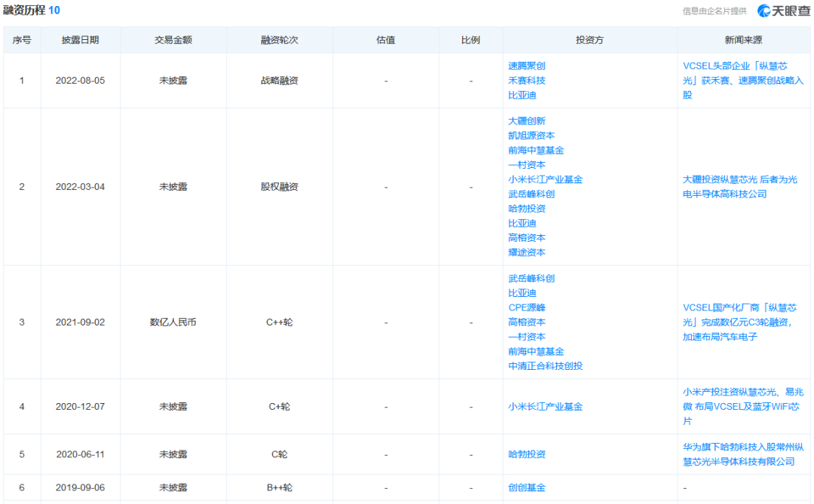Select date cell 2020-12-07
814x504 pixels.
click(80, 406)
